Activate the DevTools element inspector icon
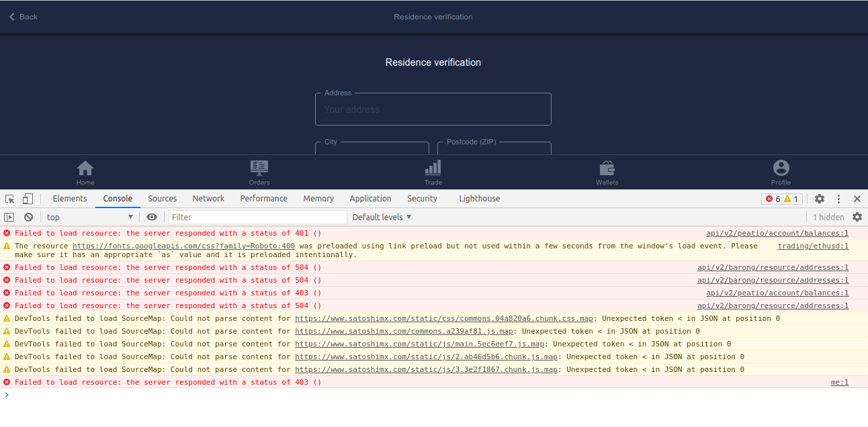This screenshot has width=868, height=427. click(x=9, y=199)
